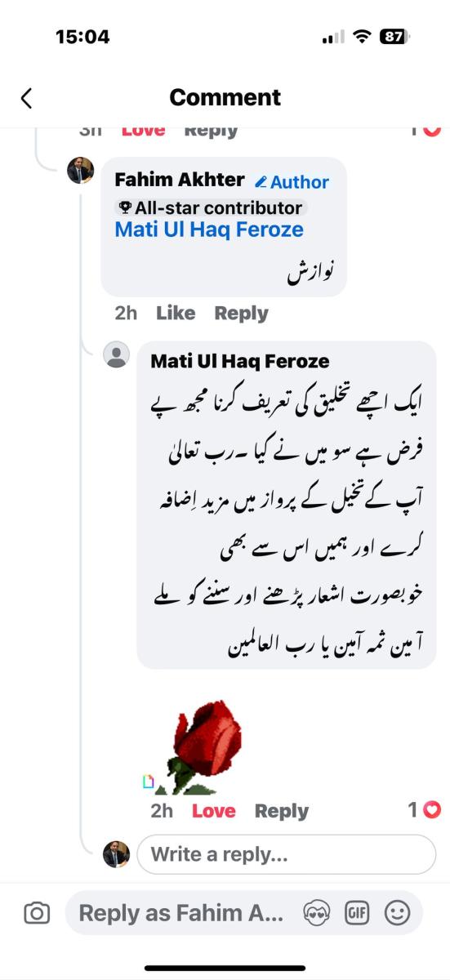Open the avatar stickers icon

(316, 913)
